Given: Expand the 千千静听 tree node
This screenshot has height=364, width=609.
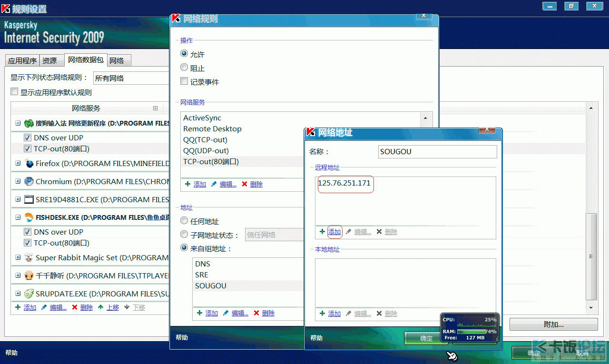Looking at the screenshot, I should pyautogui.click(x=18, y=275).
